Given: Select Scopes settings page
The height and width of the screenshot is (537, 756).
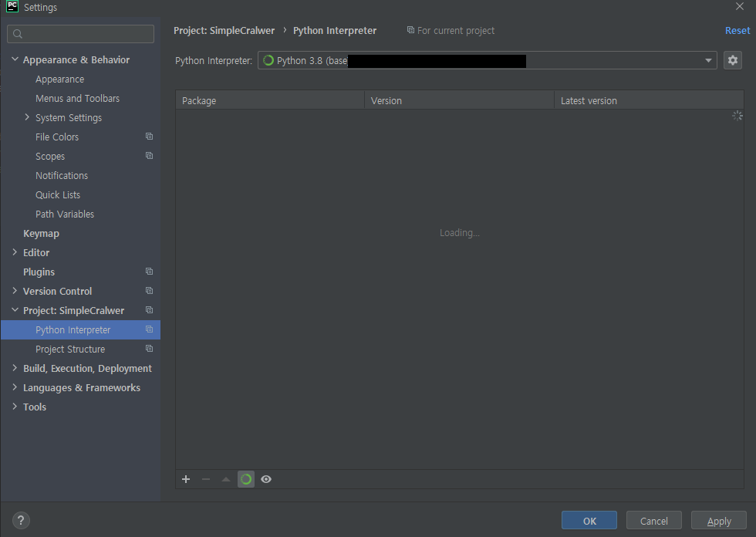Looking at the screenshot, I should point(50,156).
